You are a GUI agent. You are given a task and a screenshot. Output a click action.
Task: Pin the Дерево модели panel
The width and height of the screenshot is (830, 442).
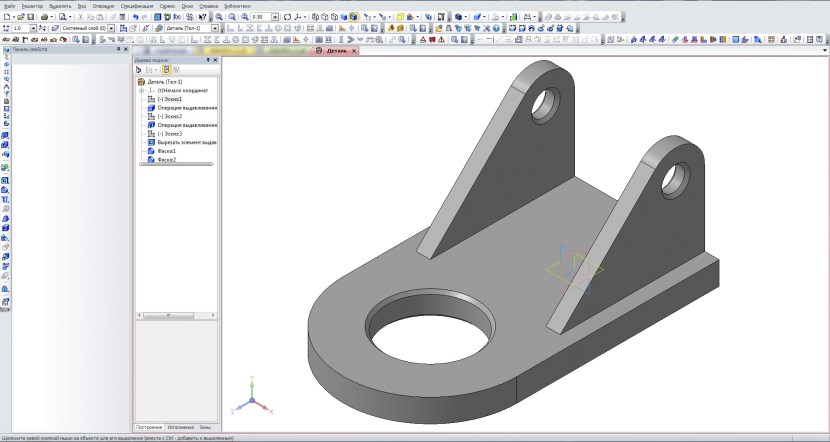(207, 59)
